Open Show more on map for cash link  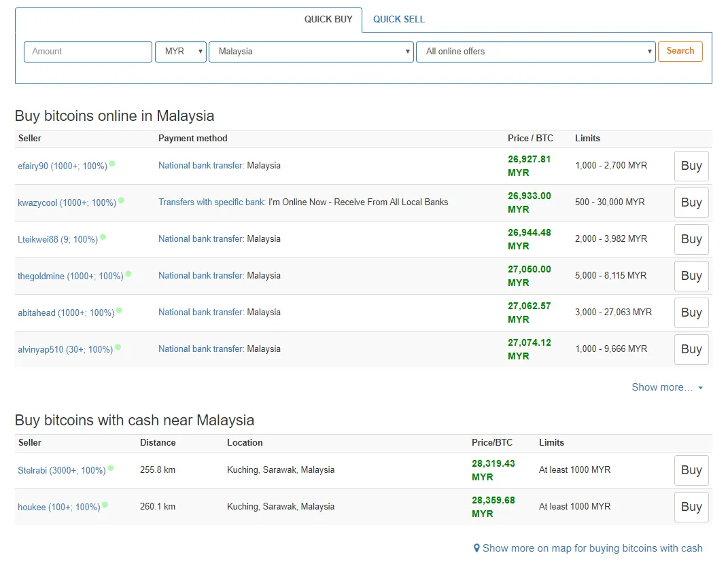(x=593, y=548)
